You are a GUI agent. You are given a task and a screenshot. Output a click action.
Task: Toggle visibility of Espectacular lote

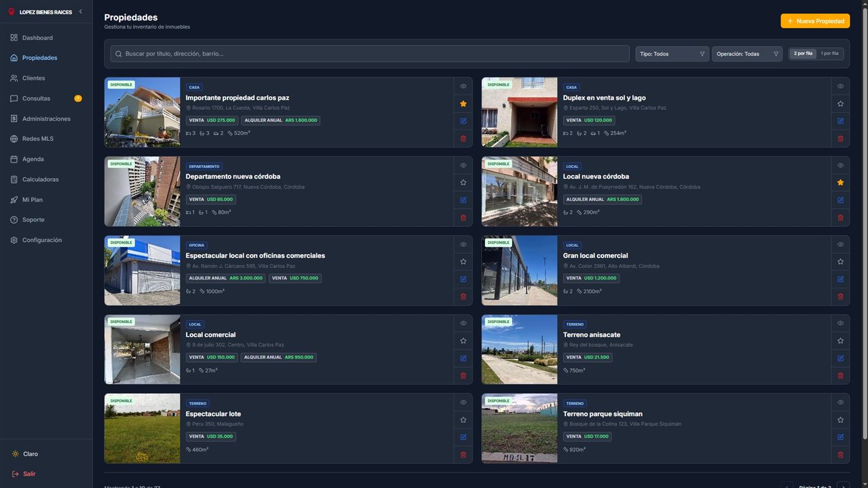coord(463,402)
